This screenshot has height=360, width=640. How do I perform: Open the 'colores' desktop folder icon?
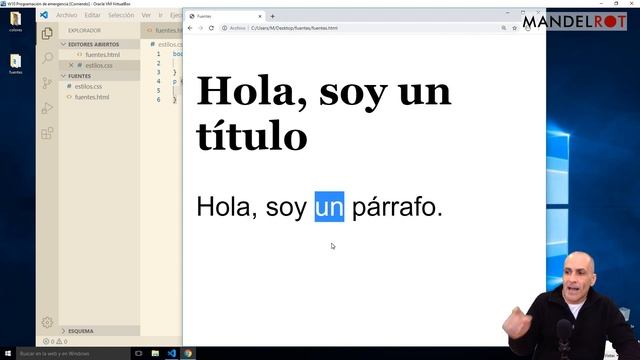16,22
